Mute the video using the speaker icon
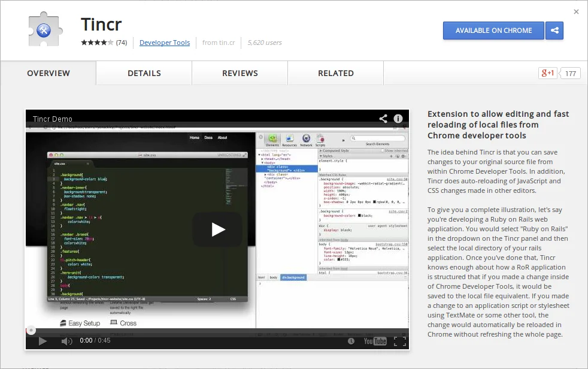The image size is (588, 369). click(66, 341)
